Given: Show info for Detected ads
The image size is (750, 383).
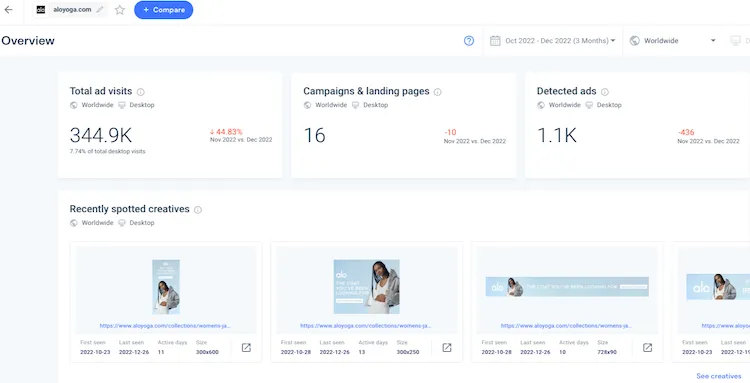Looking at the screenshot, I should tap(605, 92).
